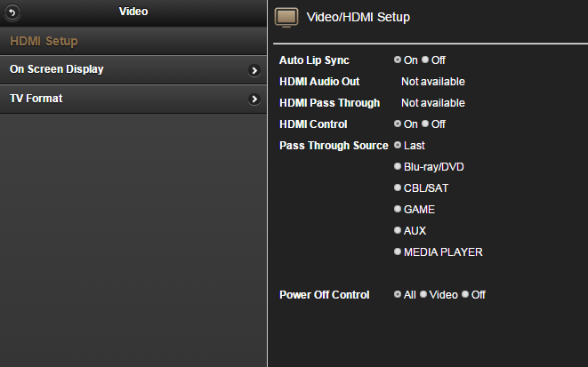The height and width of the screenshot is (367, 588).
Task: Select AUX pass through source
Action: tap(398, 230)
